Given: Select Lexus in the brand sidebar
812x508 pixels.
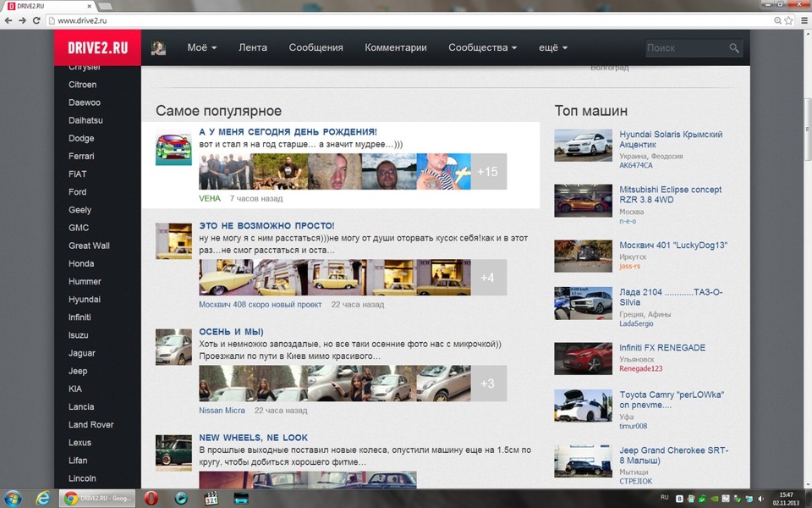Looking at the screenshot, I should click(x=80, y=443).
